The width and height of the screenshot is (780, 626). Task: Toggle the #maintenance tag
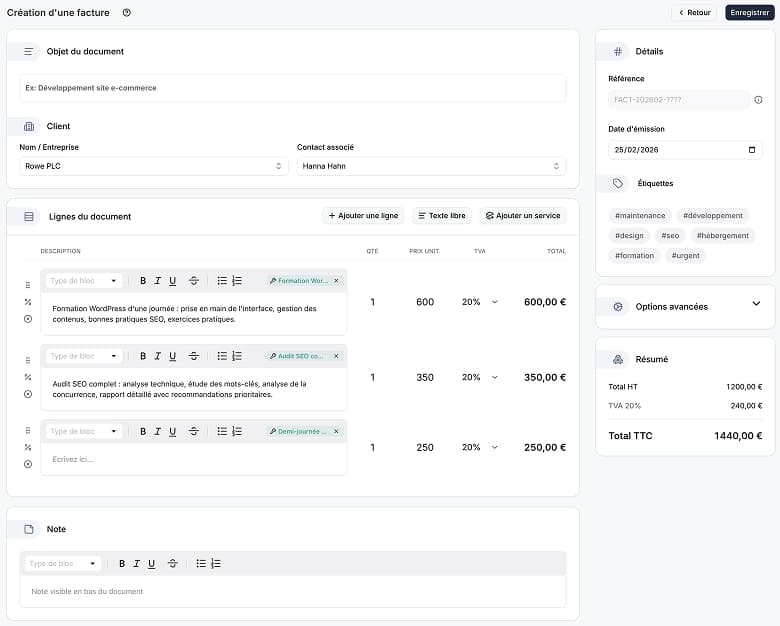tap(640, 215)
